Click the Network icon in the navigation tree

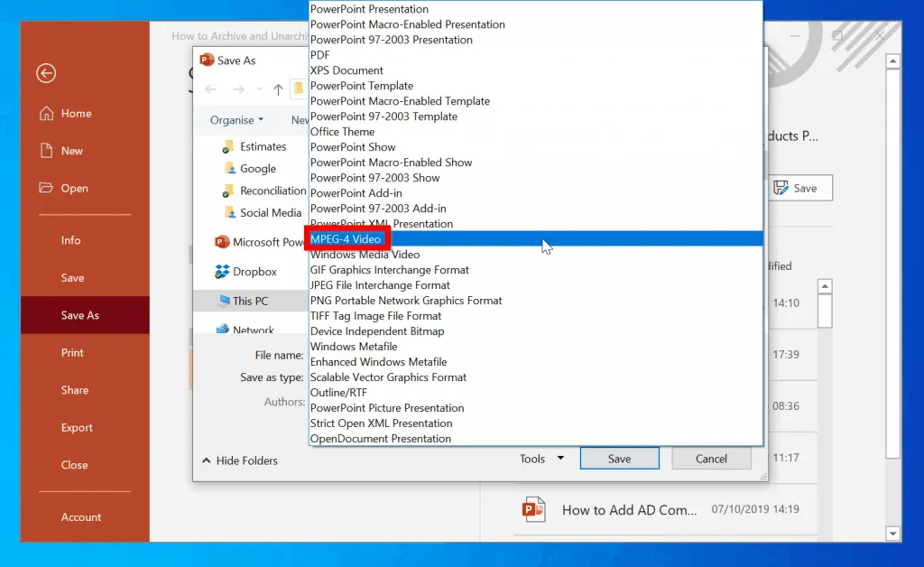tap(223, 329)
